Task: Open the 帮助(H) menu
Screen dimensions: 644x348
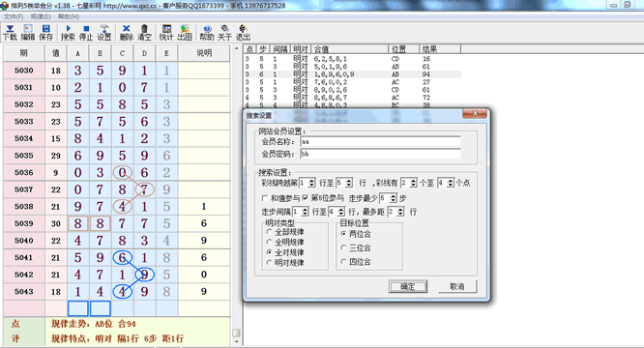Action: pos(69,16)
